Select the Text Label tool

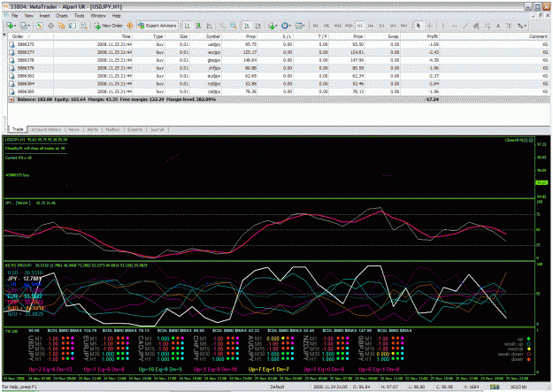coord(509,26)
